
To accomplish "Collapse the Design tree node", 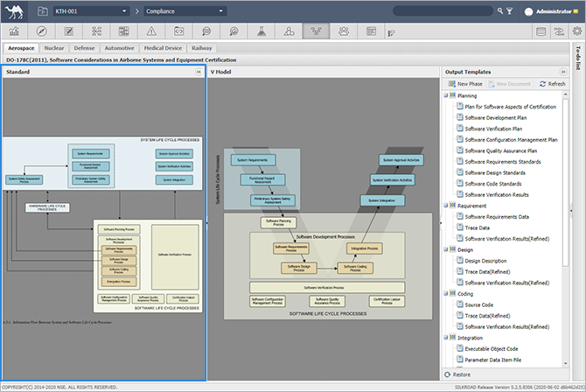I will (x=446, y=249).
